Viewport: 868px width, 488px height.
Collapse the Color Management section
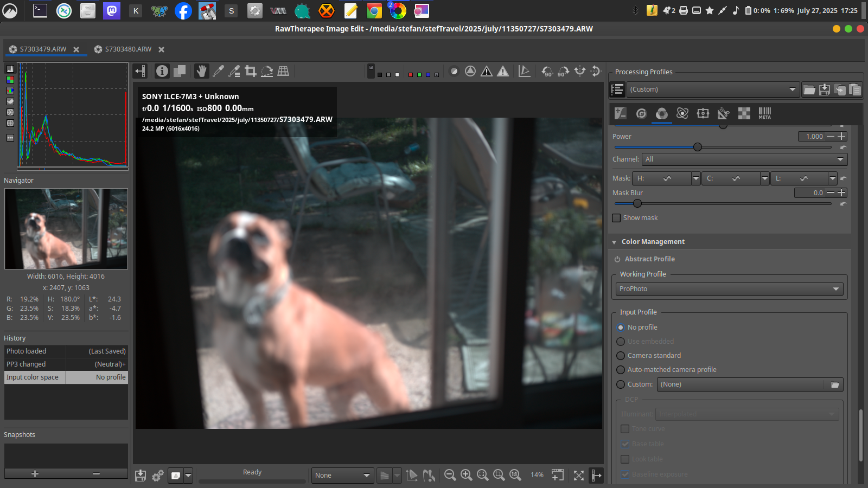pos(614,242)
